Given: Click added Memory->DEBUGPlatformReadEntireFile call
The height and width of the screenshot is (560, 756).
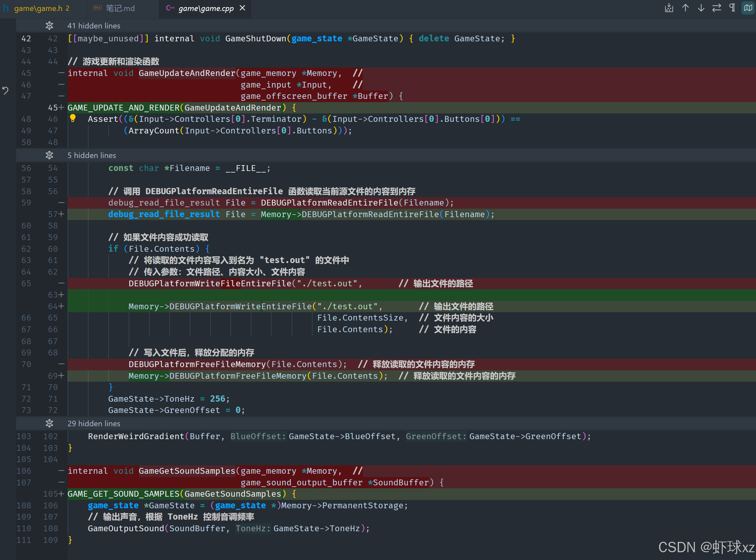Looking at the screenshot, I should tap(378, 214).
